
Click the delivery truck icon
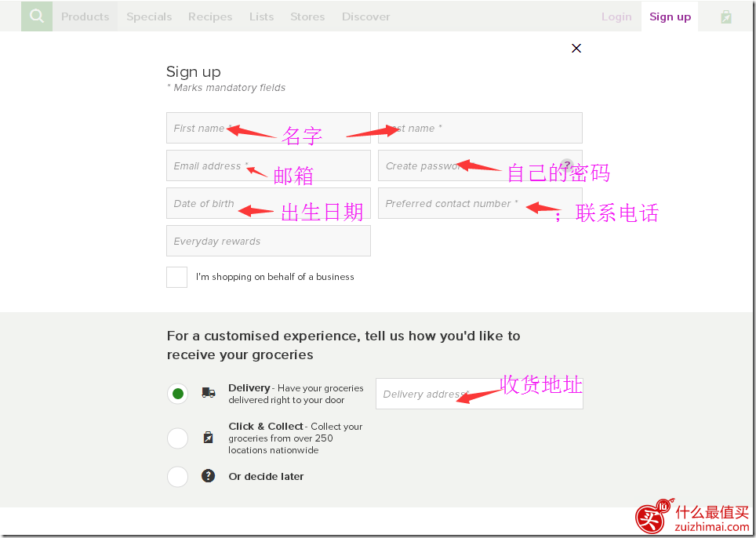point(209,392)
